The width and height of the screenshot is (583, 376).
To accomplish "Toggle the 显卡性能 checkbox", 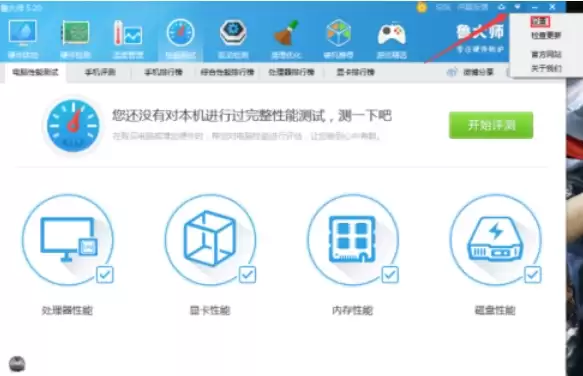I will [x=247, y=275].
